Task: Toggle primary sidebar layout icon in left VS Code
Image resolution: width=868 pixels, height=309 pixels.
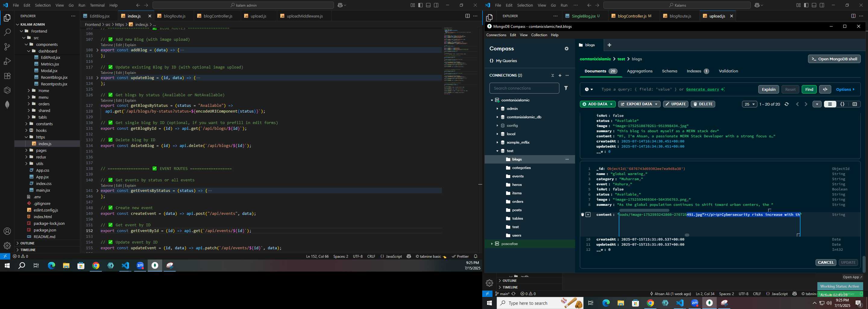Action: tap(420, 5)
